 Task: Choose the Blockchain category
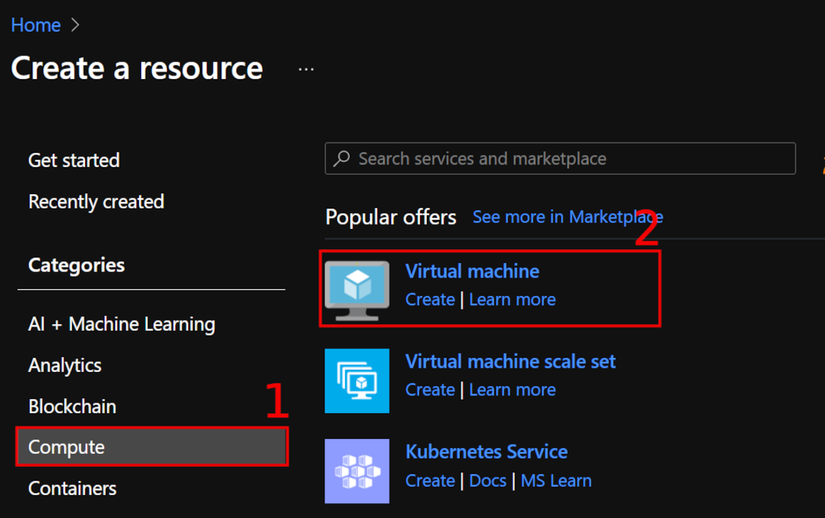coord(72,407)
